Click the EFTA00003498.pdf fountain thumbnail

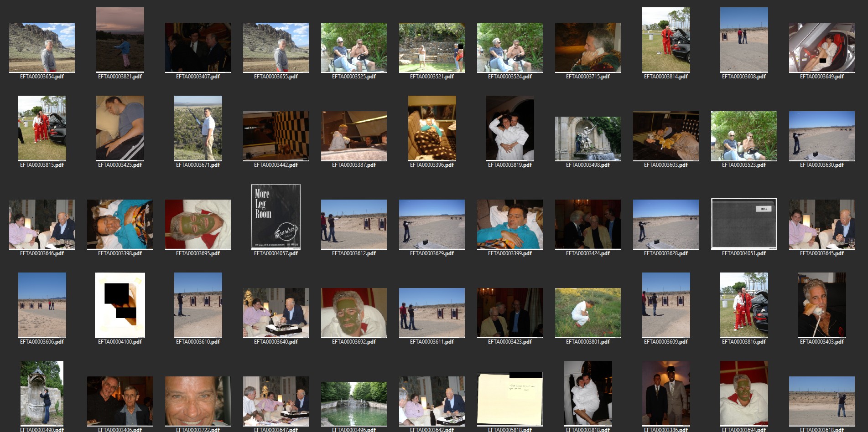click(x=588, y=139)
